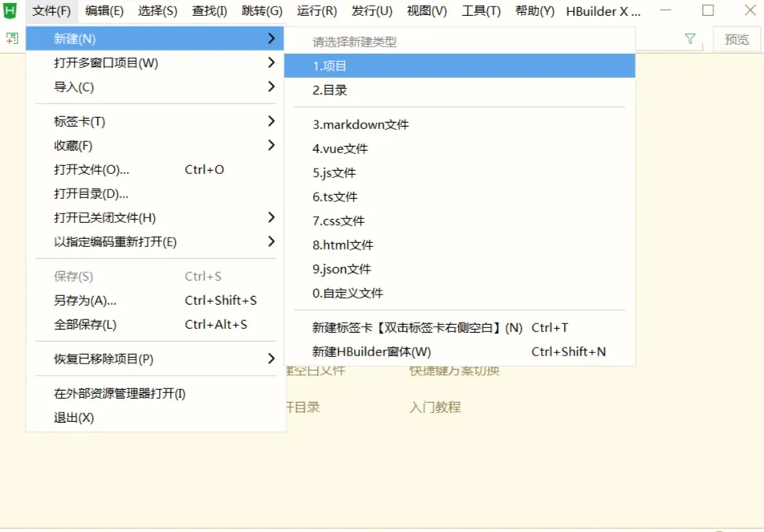The height and width of the screenshot is (532, 764).
Task: Create a new 8.html文件
Action: point(343,245)
